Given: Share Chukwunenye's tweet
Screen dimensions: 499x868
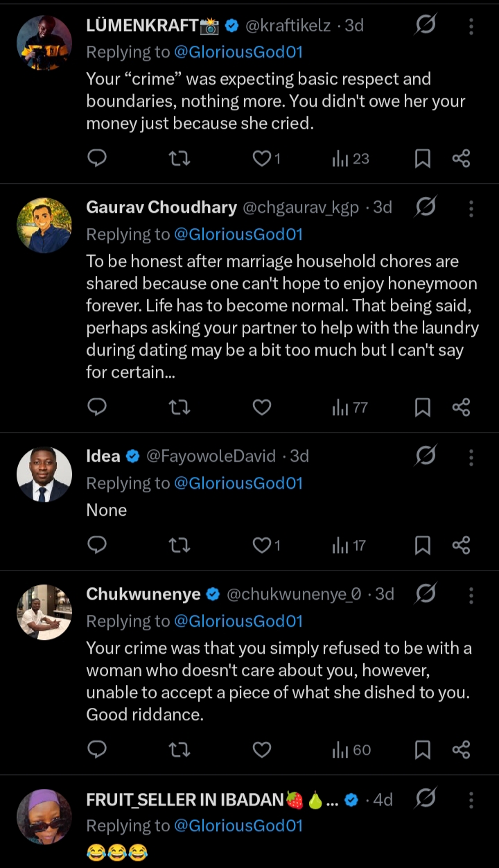Looking at the screenshot, I should [461, 749].
